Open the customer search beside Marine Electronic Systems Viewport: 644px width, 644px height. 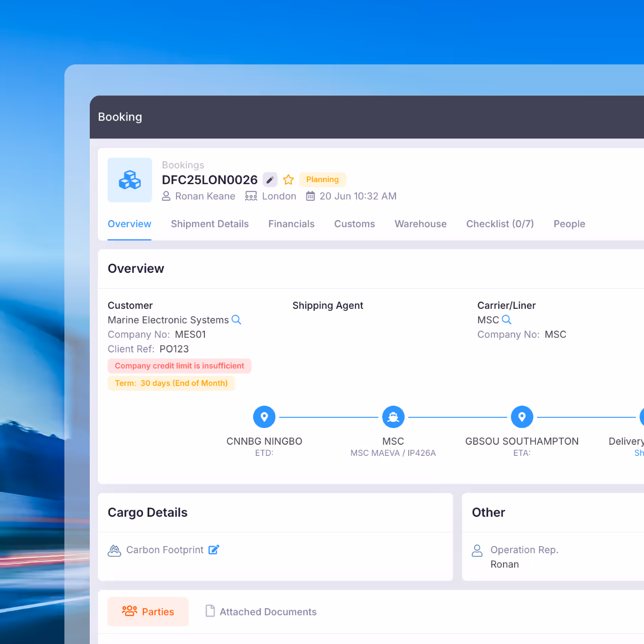click(x=236, y=320)
